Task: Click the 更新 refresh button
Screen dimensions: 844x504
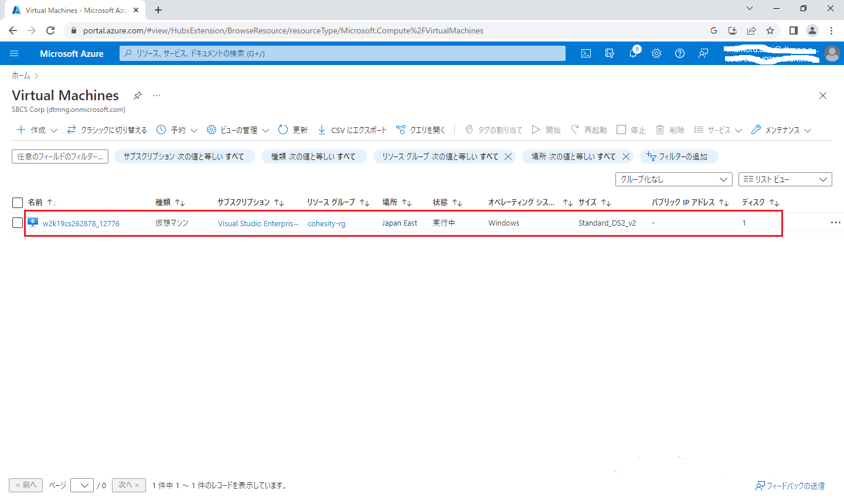Action: (x=293, y=130)
